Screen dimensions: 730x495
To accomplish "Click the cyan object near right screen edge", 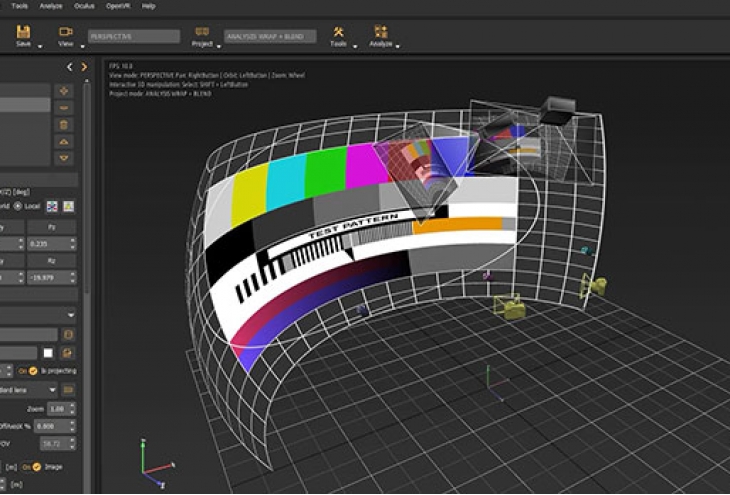I will click(x=587, y=251).
